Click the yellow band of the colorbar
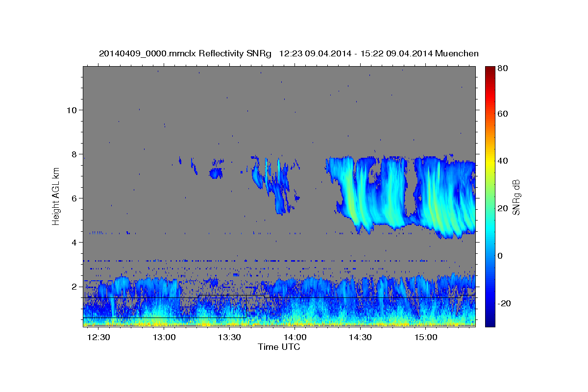 490,162
